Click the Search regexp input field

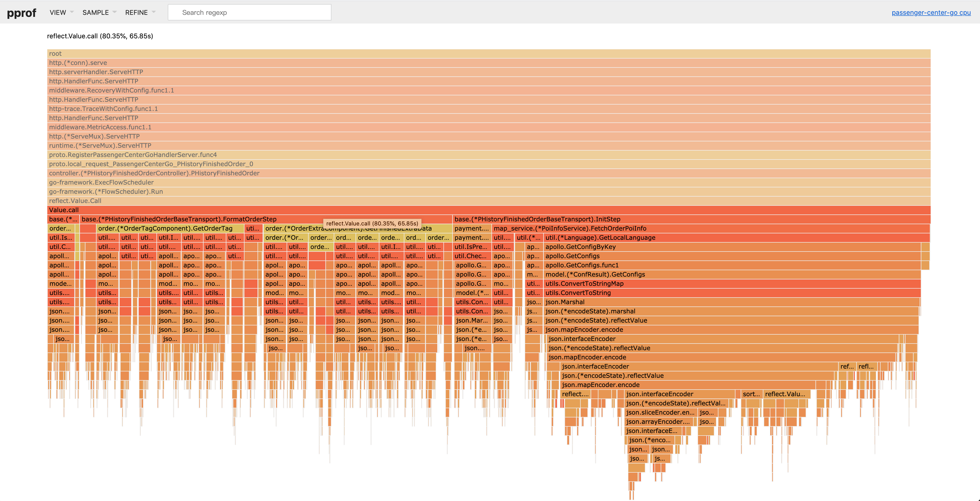(x=250, y=13)
